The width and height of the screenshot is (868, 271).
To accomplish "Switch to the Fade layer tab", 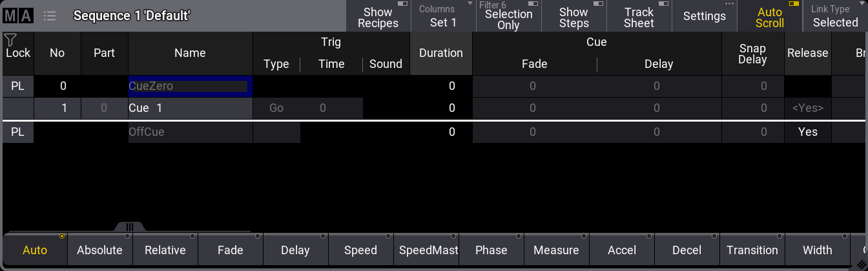I will pyautogui.click(x=230, y=250).
